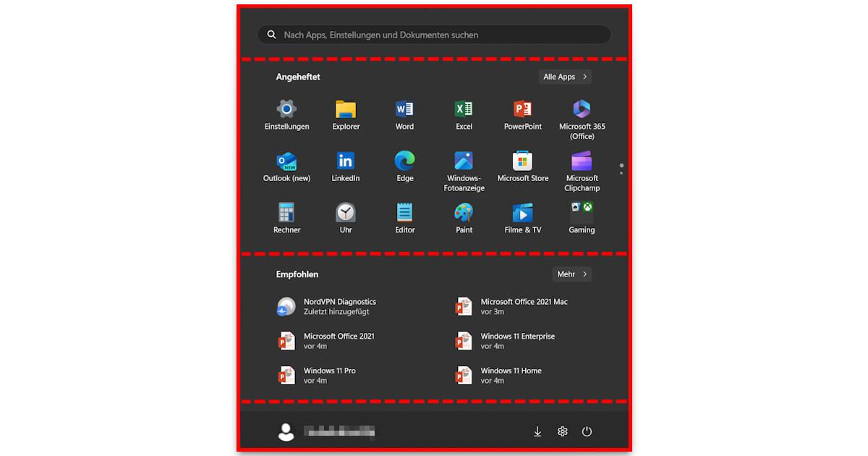Expand the Alle Apps list

point(565,77)
